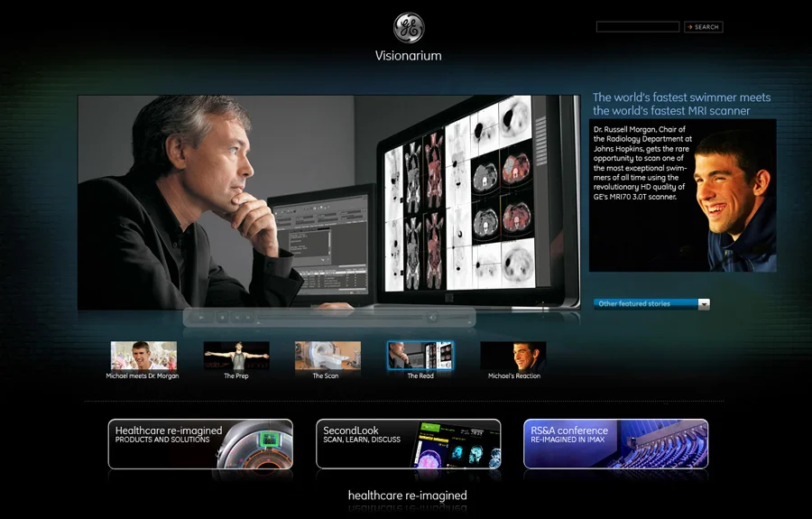Select Michael's Reaction video thumbnail
The height and width of the screenshot is (519, 812).
click(x=513, y=356)
